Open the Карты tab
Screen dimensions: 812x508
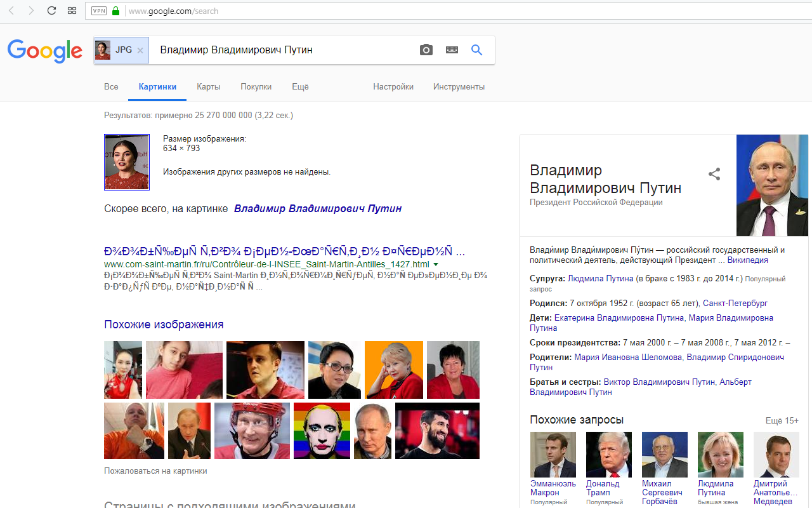[x=209, y=86]
